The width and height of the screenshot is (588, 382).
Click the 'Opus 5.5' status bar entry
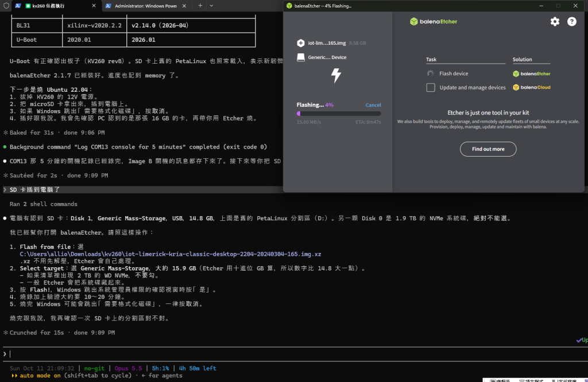click(128, 368)
